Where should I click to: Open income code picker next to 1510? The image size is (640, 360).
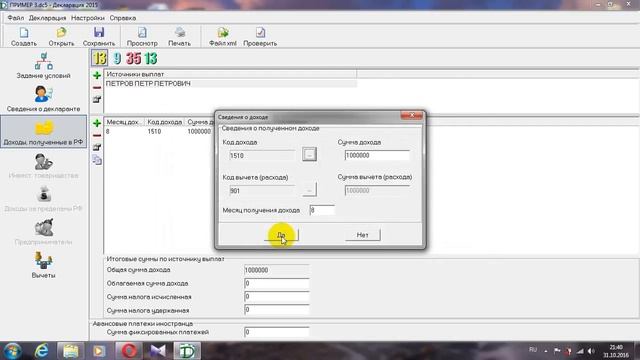tap(309, 154)
